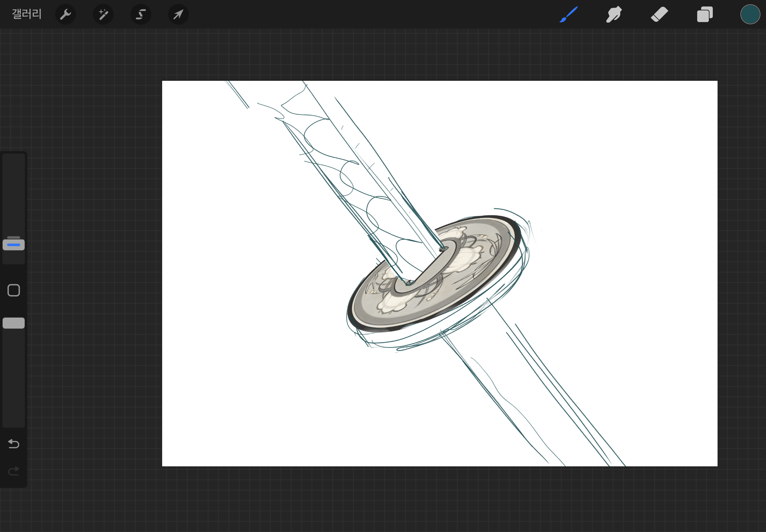Open the Actions wrench menu
Image resolution: width=766 pixels, height=532 pixels.
pos(65,14)
